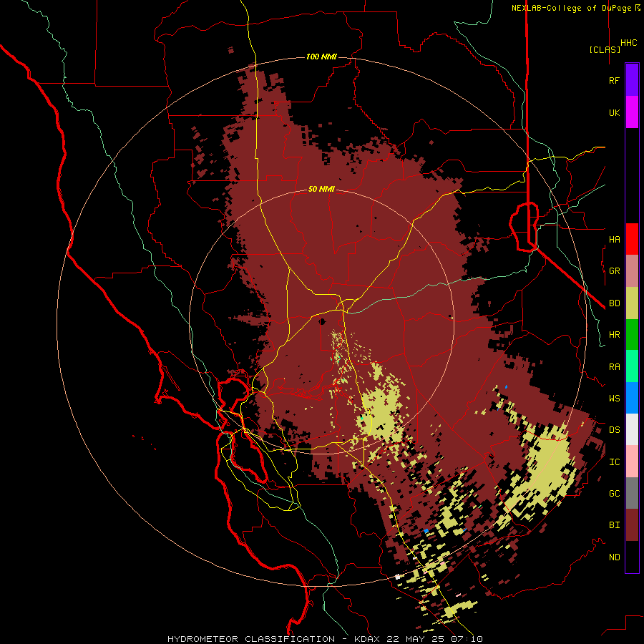
Task: Click the [CLAS] units label
Action: pos(605,49)
